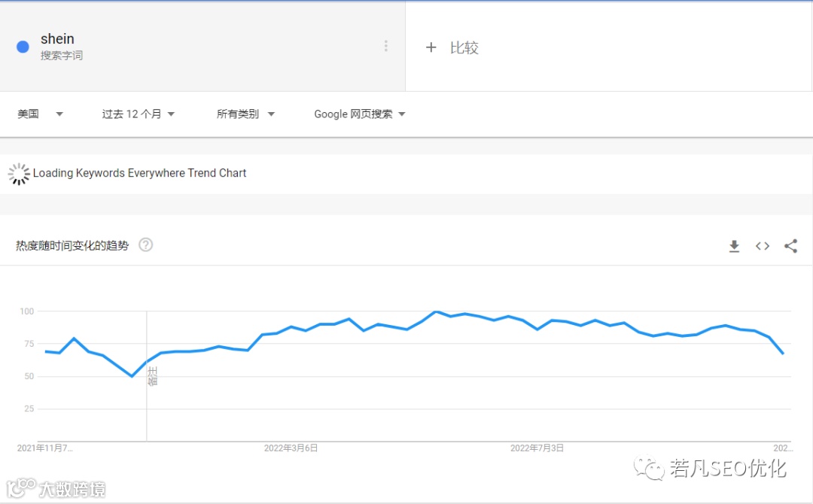Click the plus icon beside 比较
This screenshot has width=813, height=504.
point(431,47)
